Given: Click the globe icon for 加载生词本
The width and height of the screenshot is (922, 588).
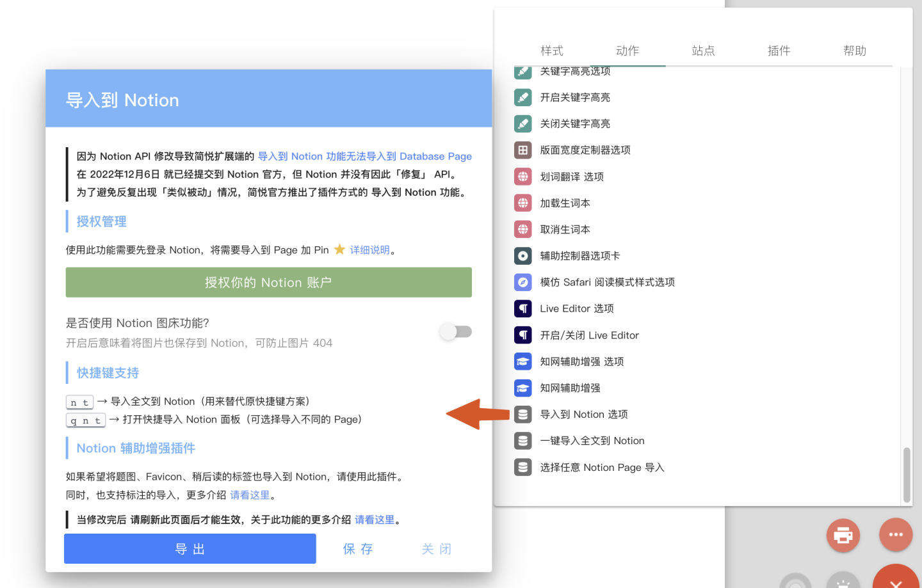Looking at the screenshot, I should pyautogui.click(x=523, y=203).
